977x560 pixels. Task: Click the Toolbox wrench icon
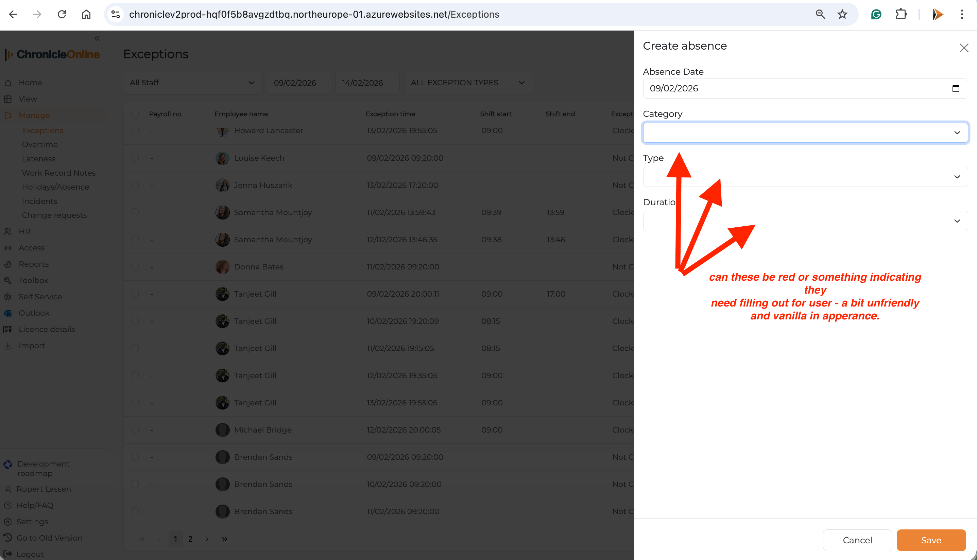pos(8,280)
